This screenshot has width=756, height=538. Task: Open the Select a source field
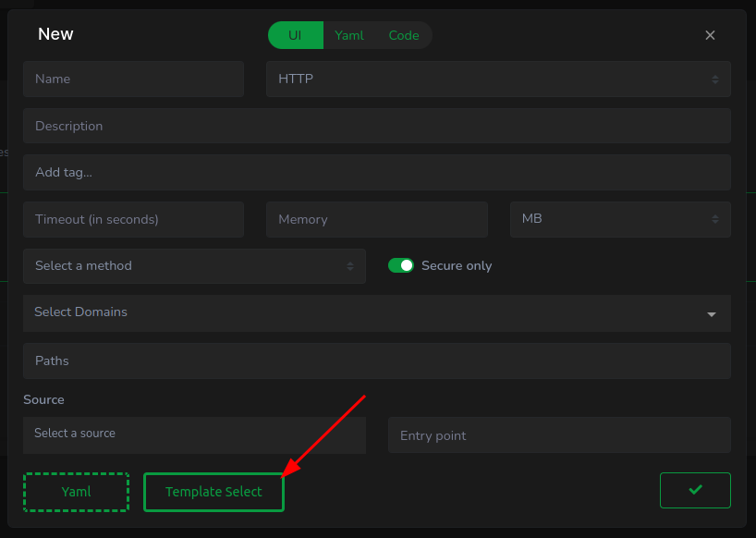click(x=194, y=434)
